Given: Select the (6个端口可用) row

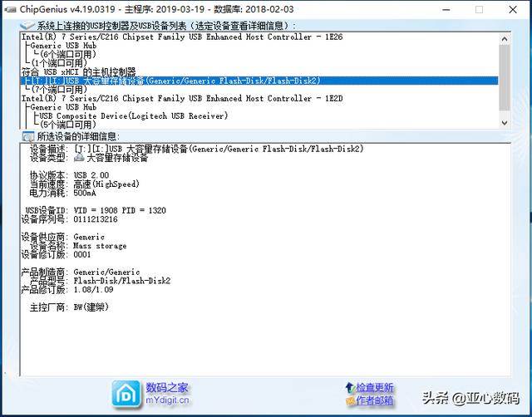Looking at the screenshot, I should point(67,54).
